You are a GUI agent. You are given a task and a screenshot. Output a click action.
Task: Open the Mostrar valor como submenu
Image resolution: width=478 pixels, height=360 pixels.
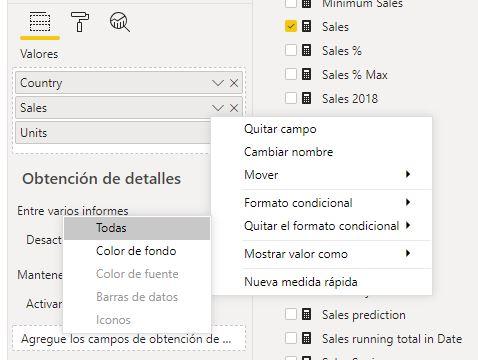pos(321,254)
